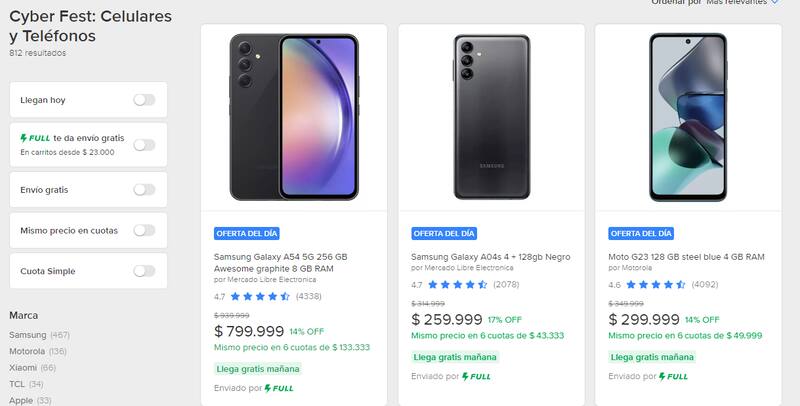Filter by Motorola brand

point(29,351)
